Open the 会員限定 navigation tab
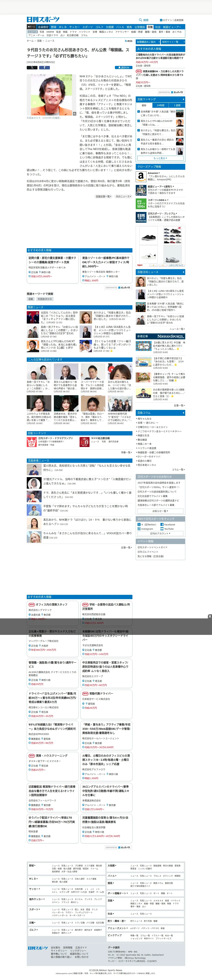This screenshot has height=980, width=212. click(x=43, y=27)
